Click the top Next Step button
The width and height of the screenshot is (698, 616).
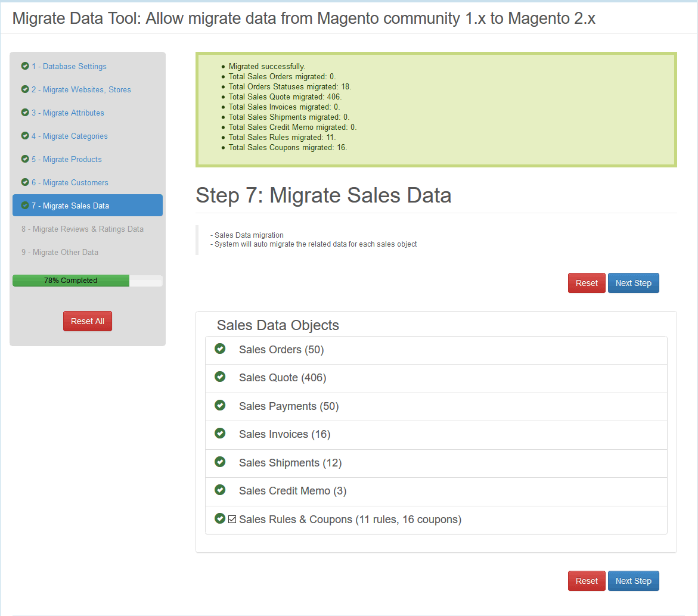click(633, 283)
